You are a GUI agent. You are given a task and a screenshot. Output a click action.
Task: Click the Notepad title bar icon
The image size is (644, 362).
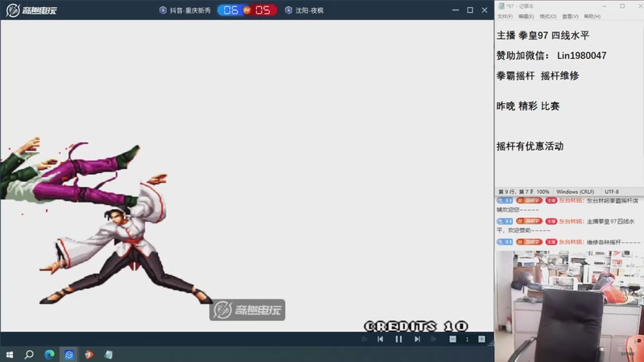501,6
